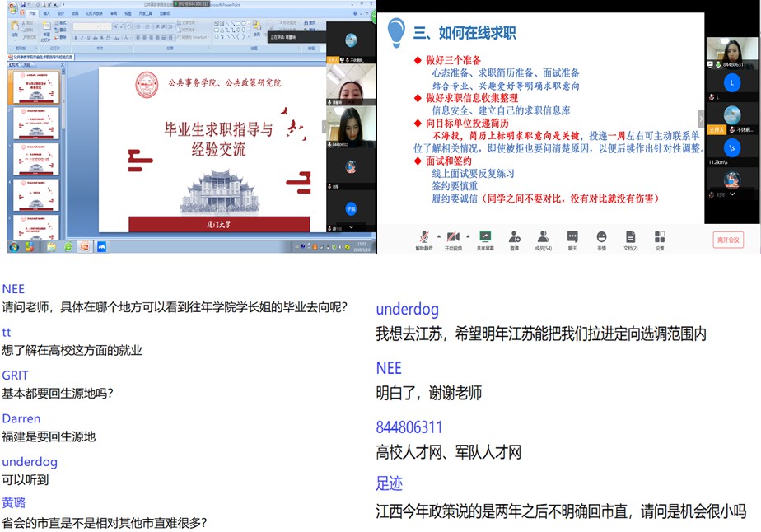Open the 邀请 invite icon
This screenshot has width=761, height=532.
514,237
